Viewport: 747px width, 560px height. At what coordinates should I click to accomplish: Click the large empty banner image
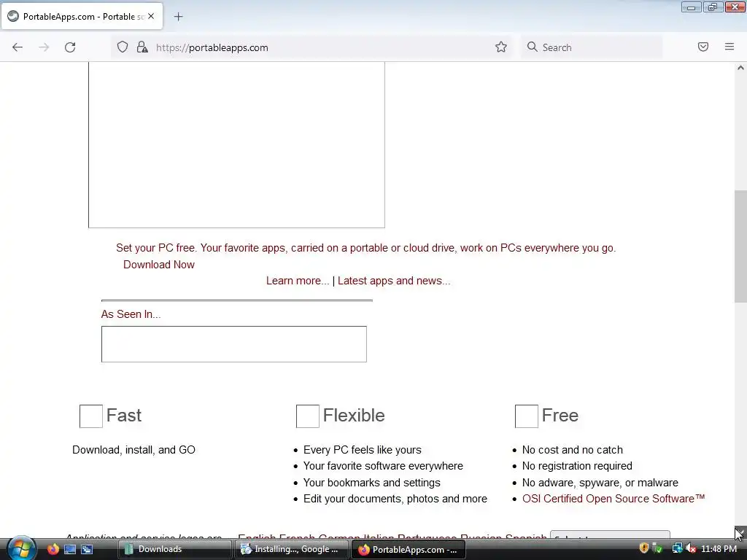[237, 145]
